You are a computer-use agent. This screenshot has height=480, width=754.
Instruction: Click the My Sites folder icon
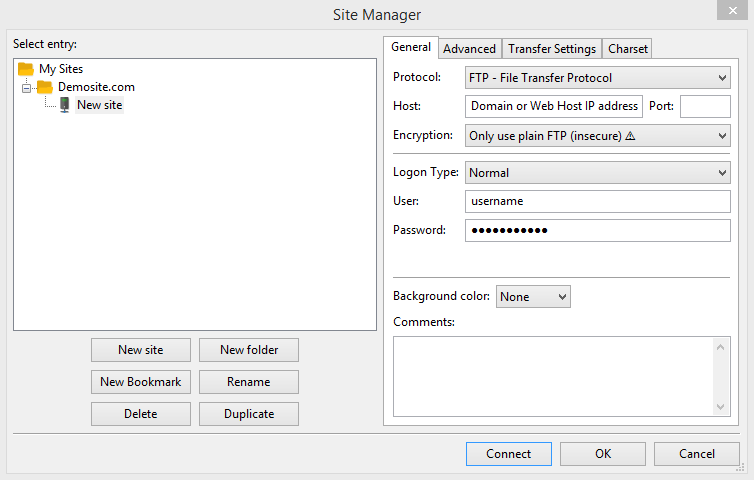[26, 69]
